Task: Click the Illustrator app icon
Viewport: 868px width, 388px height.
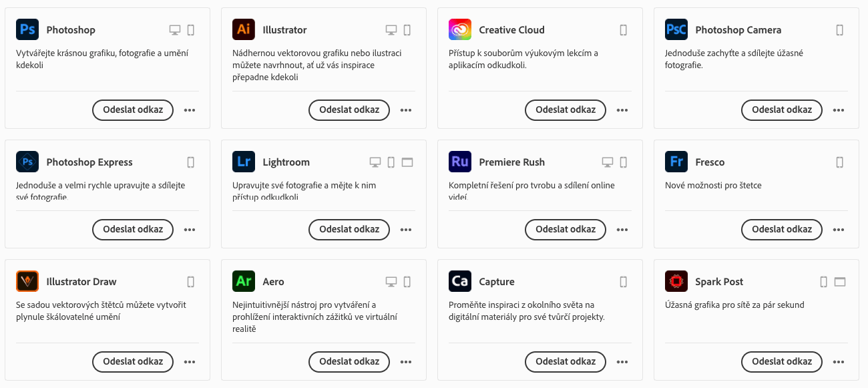Action: (x=244, y=30)
